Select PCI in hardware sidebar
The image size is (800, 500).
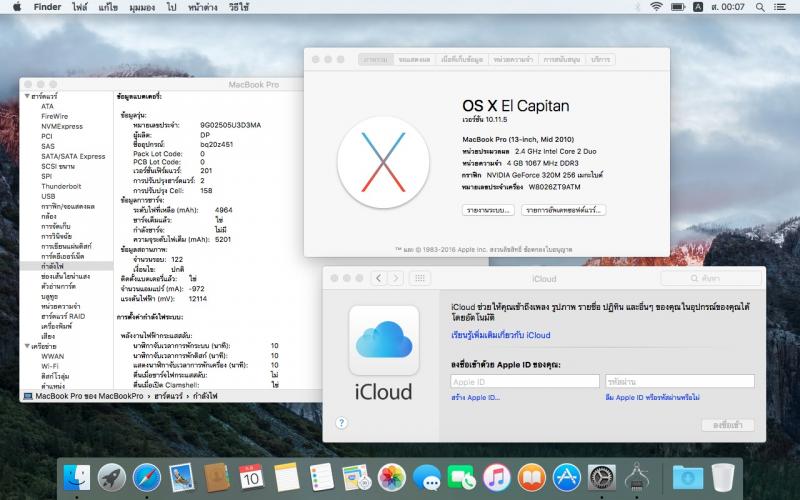(x=46, y=136)
